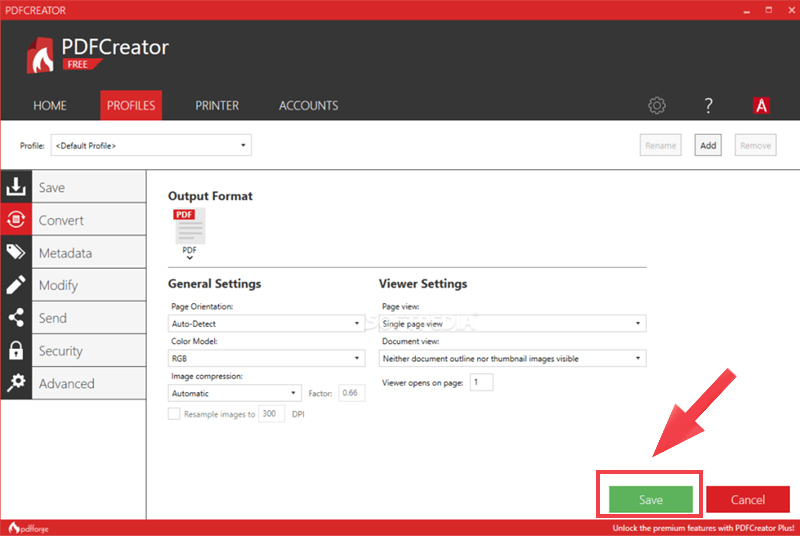Screen dimensions: 800x536
Task: Enable Resample images checkbox
Action: [x=174, y=414]
